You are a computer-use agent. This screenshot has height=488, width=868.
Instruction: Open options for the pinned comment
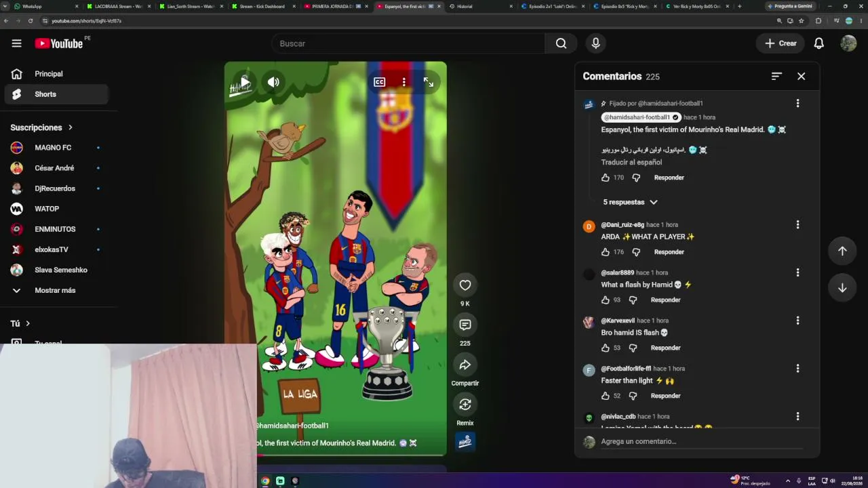(797, 104)
